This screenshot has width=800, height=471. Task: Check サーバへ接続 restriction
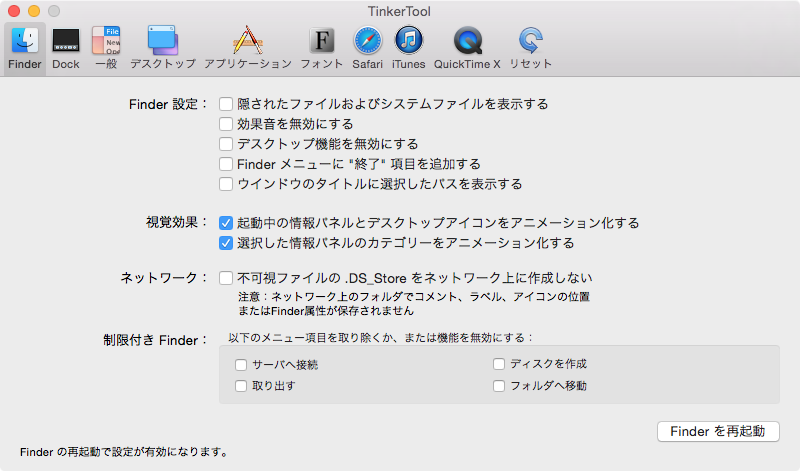pos(241,365)
